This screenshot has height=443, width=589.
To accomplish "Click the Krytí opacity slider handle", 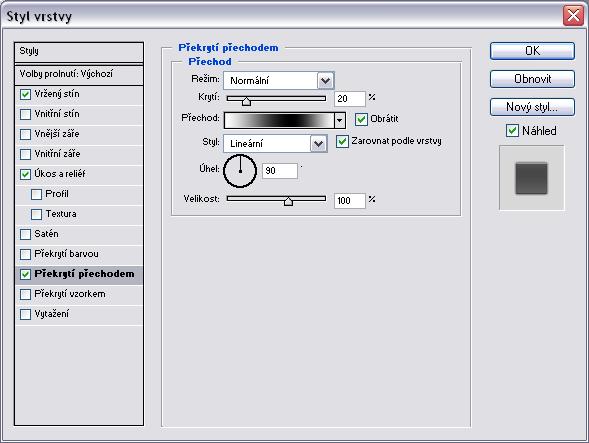I will 246,101.
